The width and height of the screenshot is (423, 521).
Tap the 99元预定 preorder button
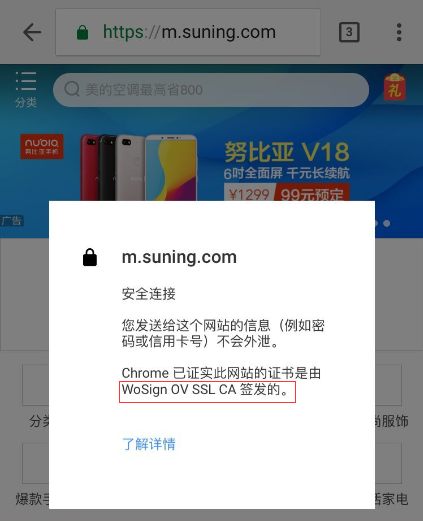tap(312, 193)
